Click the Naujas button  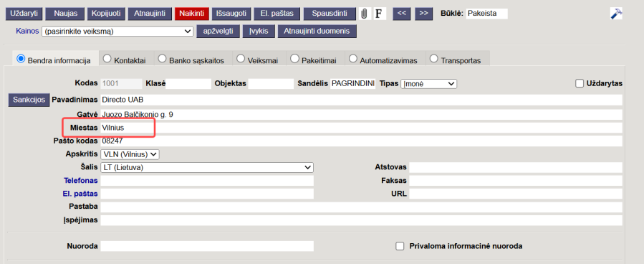pyautogui.click(x=64, y=14)
